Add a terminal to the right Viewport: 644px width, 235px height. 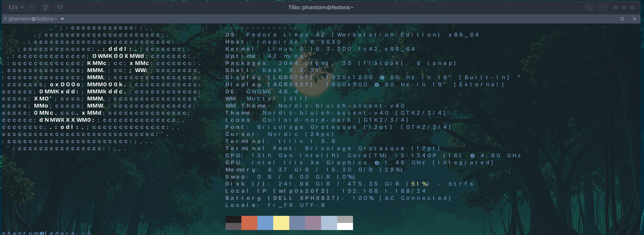(x=46, y=7)
